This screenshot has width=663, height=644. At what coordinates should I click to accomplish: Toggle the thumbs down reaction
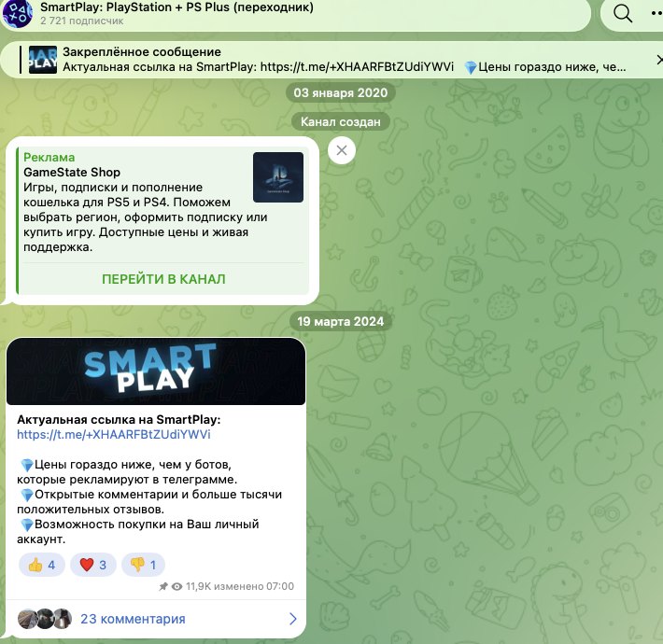coord(143,565)
